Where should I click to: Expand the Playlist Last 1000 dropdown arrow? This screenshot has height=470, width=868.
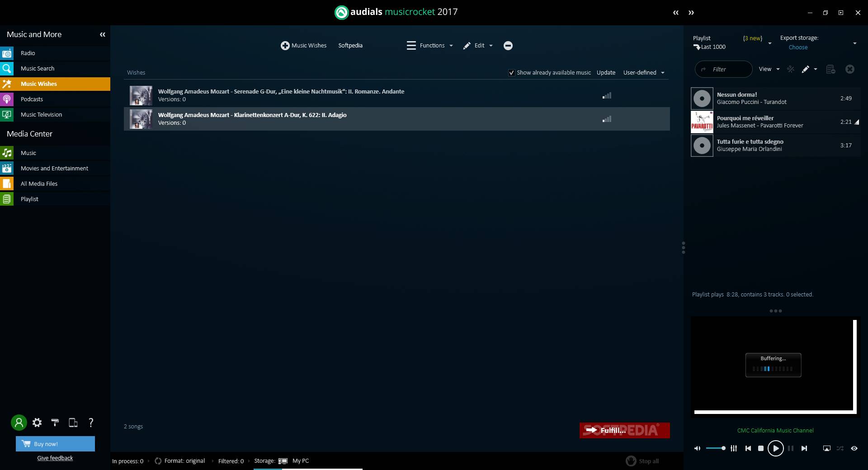point(770,43)
